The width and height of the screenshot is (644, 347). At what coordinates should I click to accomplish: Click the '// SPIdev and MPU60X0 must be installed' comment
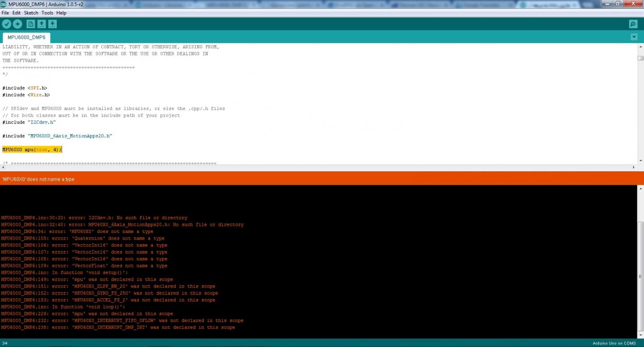pos(113,109)
